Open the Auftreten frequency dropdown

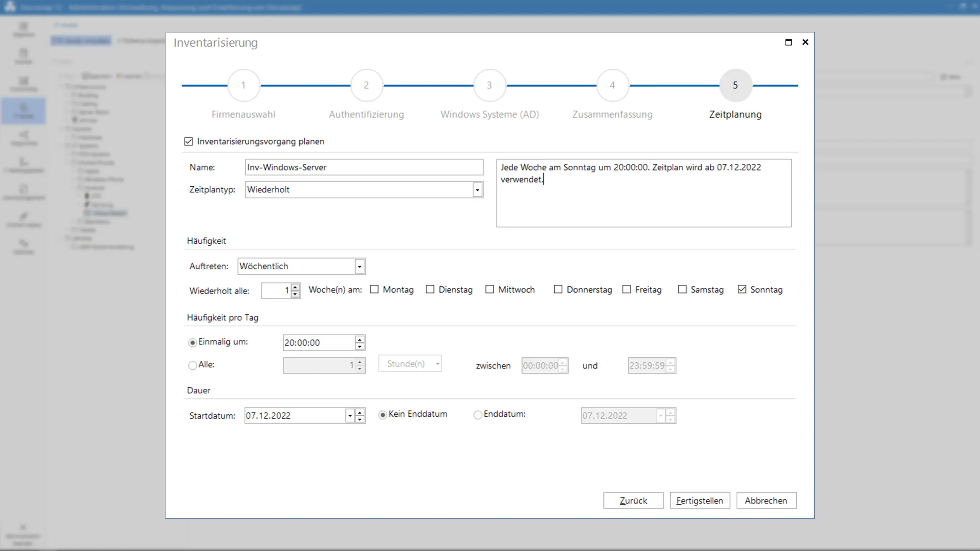click(x=359, y=266)
